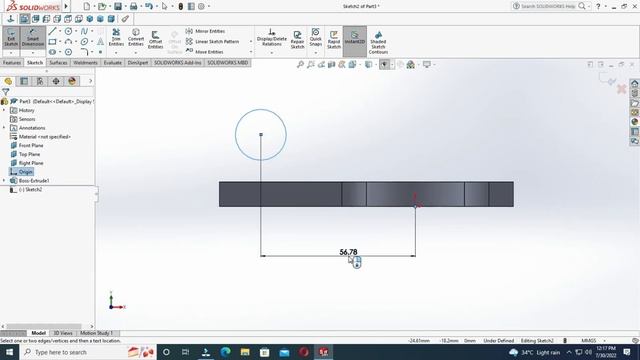Image resolution: width=640 pixels, height=360 pixels.
Task: Click the Search SOLIDWORKS Help field
Action: point(548,6)
